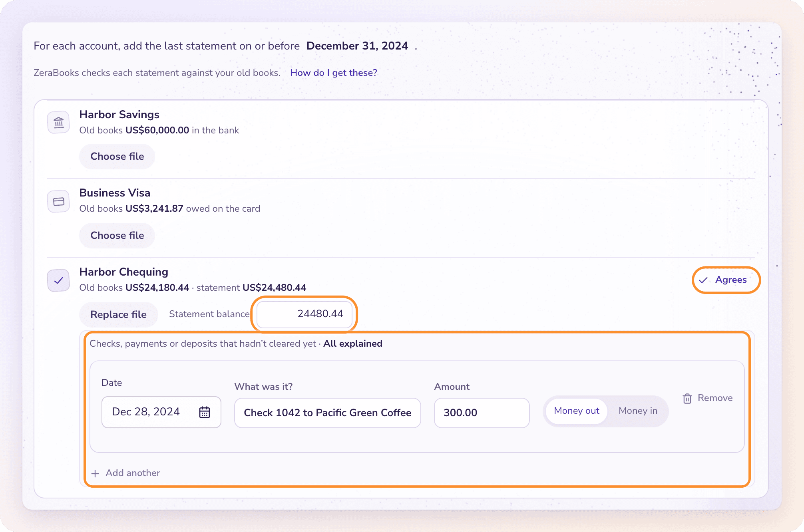This screenshot has height=532, width=804.
Task: Click the Harbor Savings account title
Action: click(x=119, y=115)
